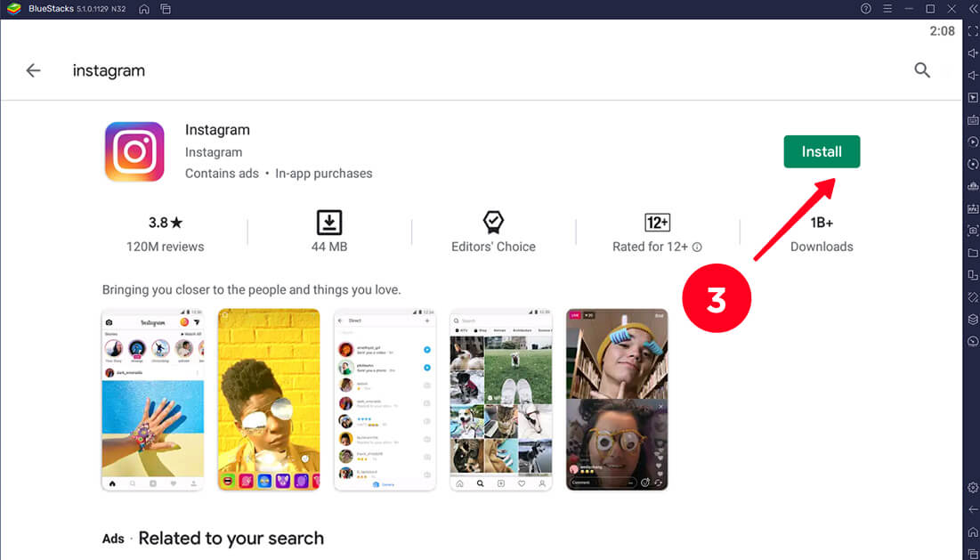This screenshot has height=560, width=980.
Task: Click the Editors' Choice badge icon
Action: pos(493,223)
